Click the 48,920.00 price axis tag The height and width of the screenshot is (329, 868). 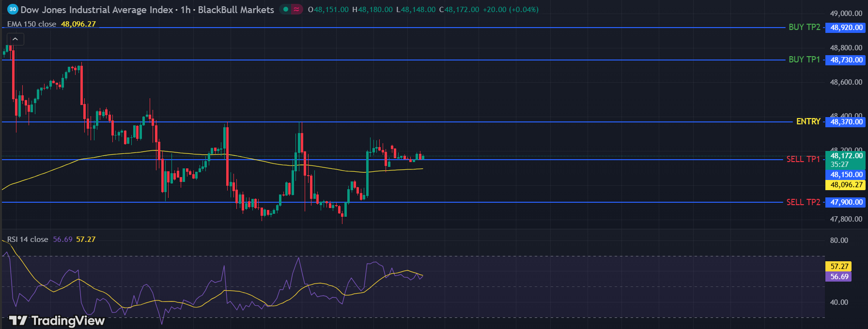pyautogui.click(x=846, y=28)
